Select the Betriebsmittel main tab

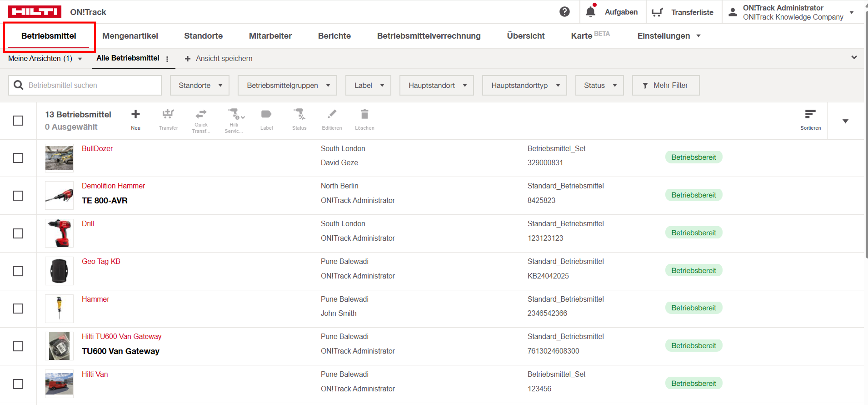pyautogui.click(x=49, y=36)
